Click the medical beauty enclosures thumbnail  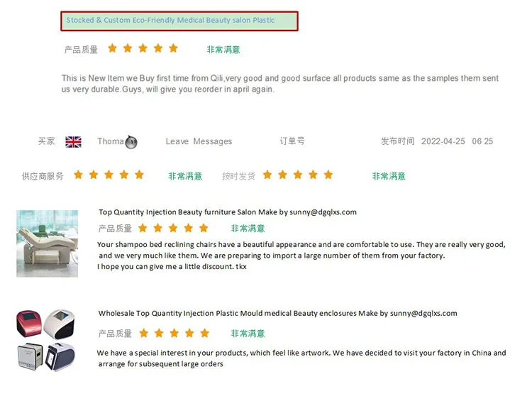(46, 339)
